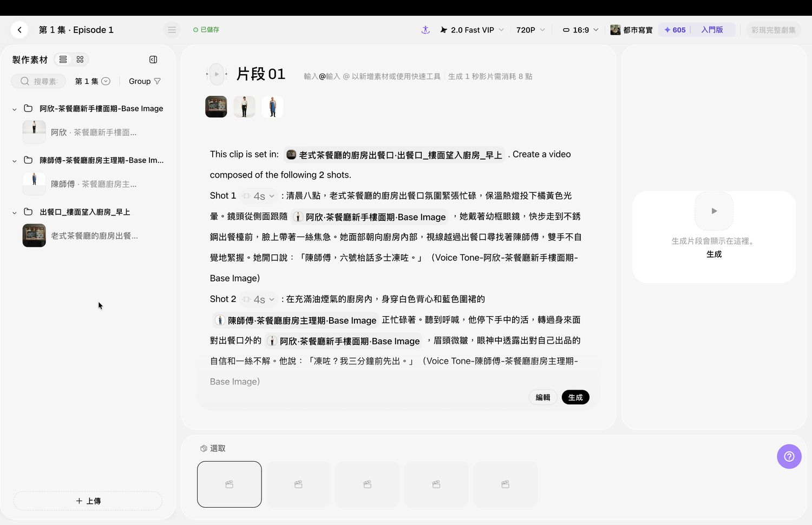The height and width of the screenshot is (525, 812).
Task: Select the kitchen scene thumbnail under 片段 01
Action: click(x=216, y=107)
